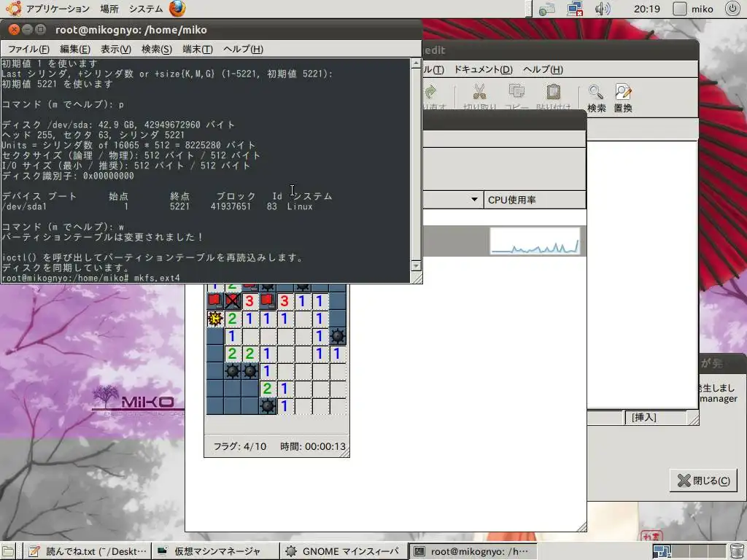Viewport: 747px width, 560px height.
Task: Click the CPU使用率 column header
Action: point(535,200)
